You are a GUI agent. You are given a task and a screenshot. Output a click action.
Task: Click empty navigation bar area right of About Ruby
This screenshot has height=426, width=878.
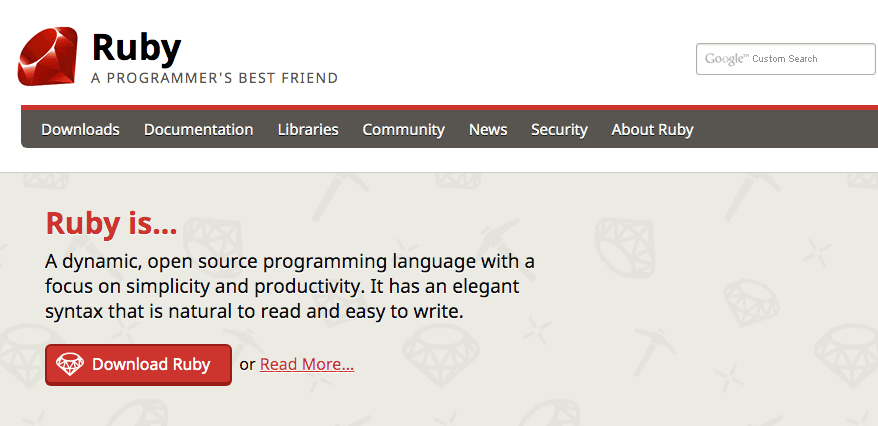[790, 129]
